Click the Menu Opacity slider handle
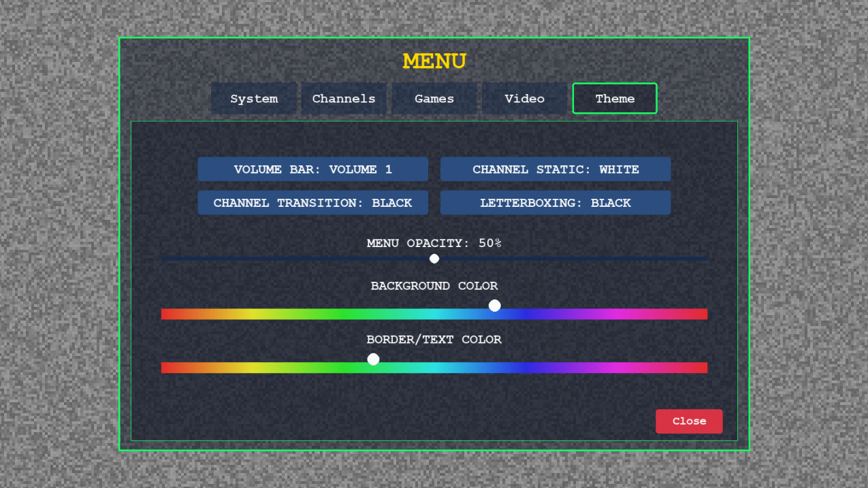The height and width of the screenshot is (488, 868). [434, 259]
